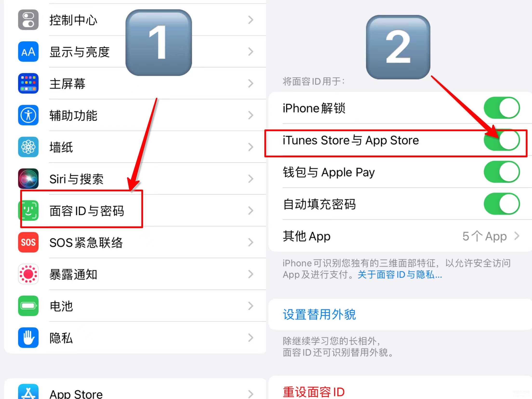Disable Face ID for iPhone解锁

tap(502, 108)
